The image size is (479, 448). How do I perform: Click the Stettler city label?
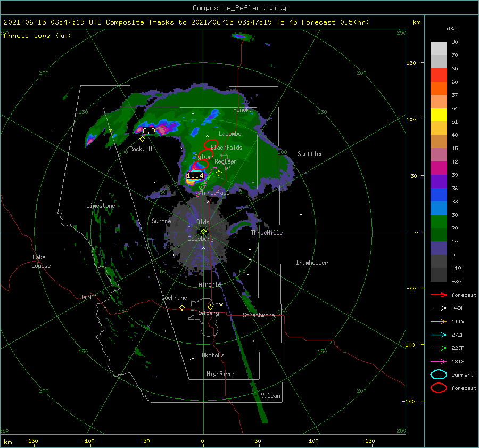tap(310, 154)
